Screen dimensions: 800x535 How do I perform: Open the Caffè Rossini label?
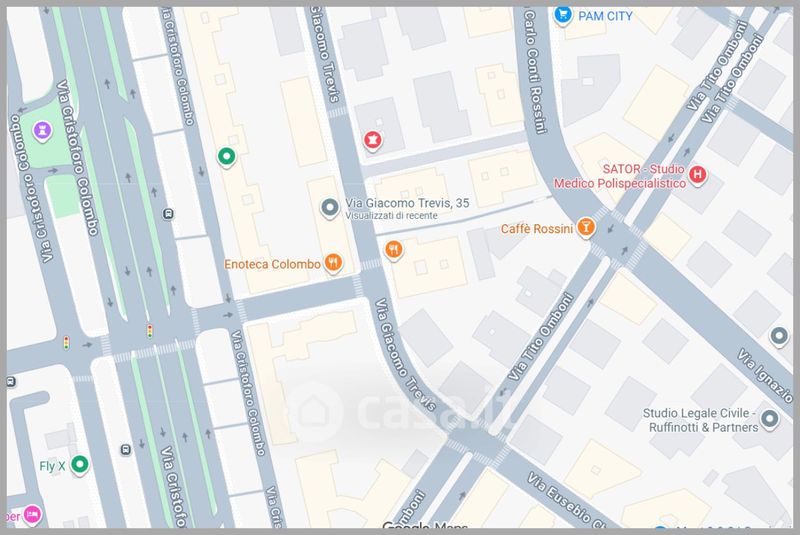click(537, 229)
